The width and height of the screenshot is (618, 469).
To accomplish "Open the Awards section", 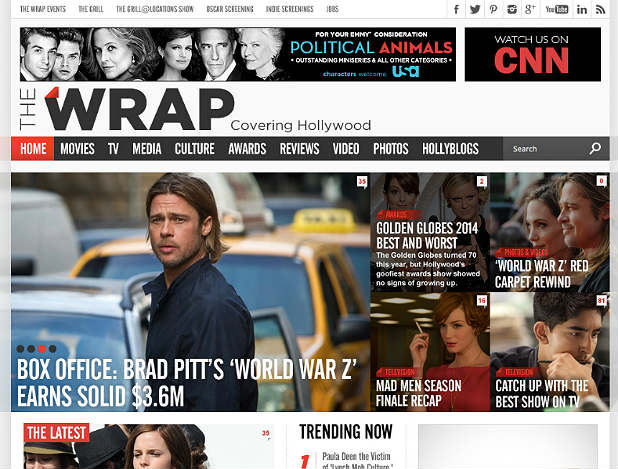I will point(247,149).
